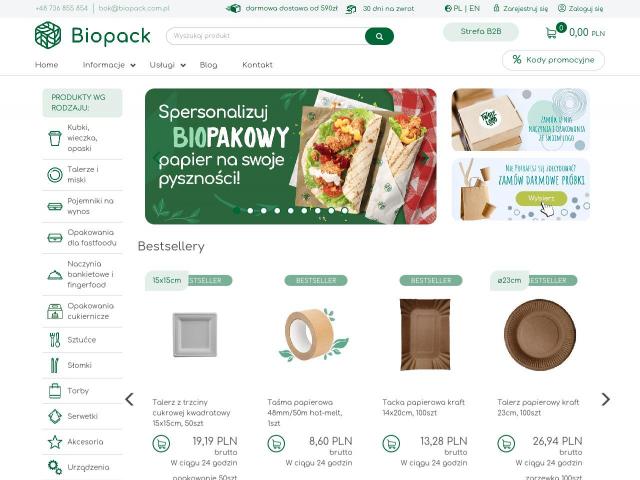Click the Torby bag icon
The width and height of the screenshot is (640, 480).
coord(55,391)
